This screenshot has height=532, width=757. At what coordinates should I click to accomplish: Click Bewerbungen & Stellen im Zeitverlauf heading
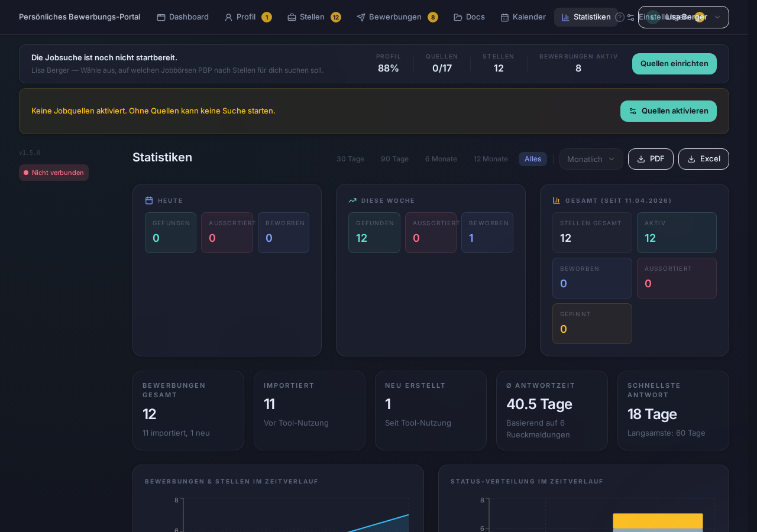tap(231, 482)
